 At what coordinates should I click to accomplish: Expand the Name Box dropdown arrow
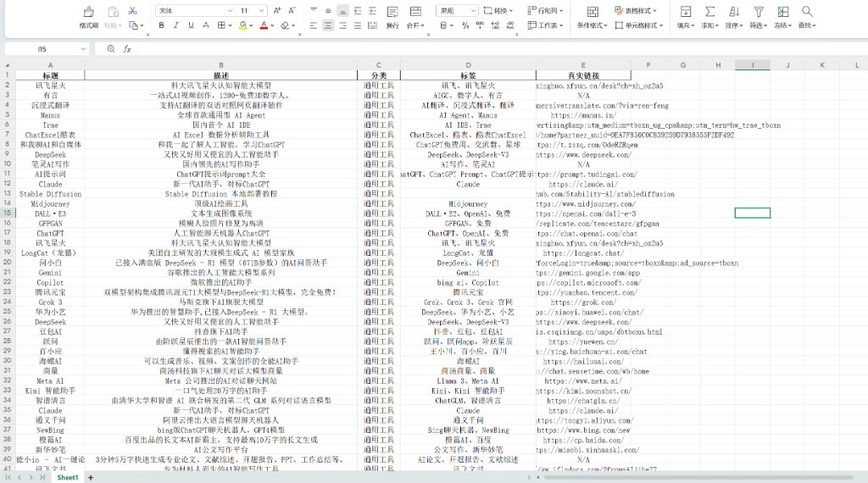(x=84, y=49)
